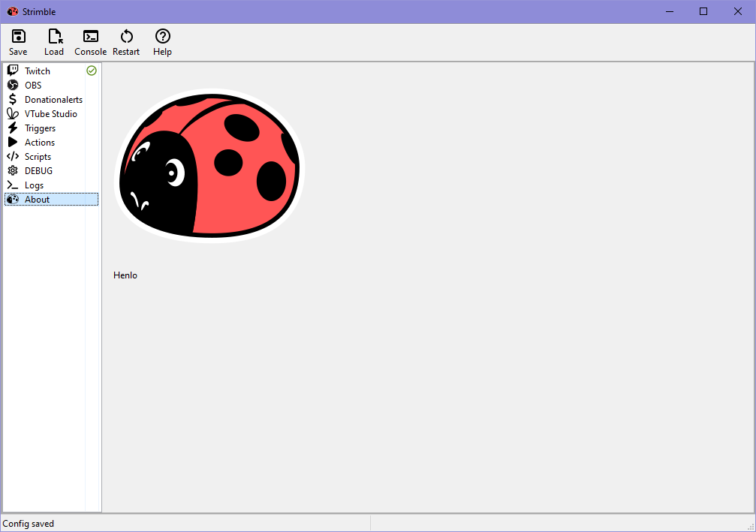The width and height of the screenshot is (756, 532).
Task: Click the Save toolbar icon
Action: (x=18, y=37)
